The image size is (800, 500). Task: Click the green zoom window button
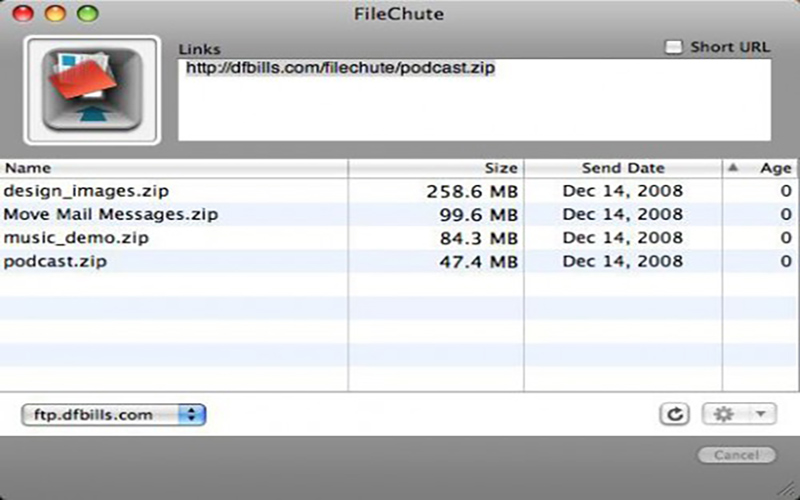87,13
